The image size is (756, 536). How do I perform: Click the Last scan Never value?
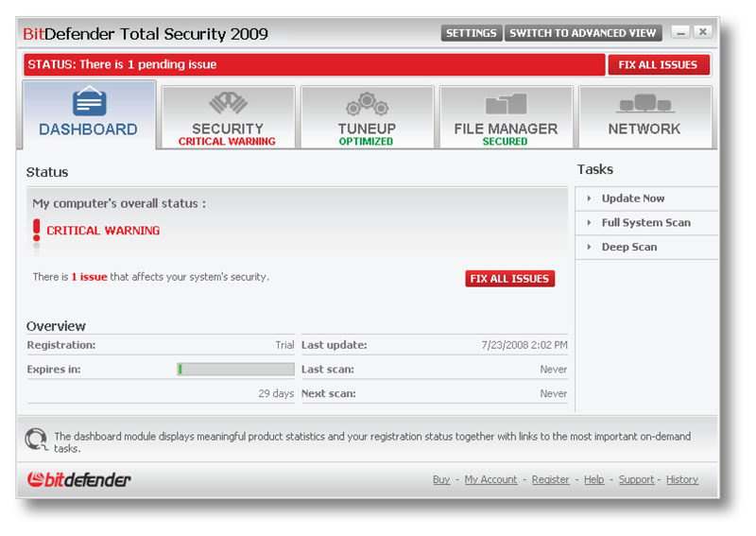coord(554,370)
